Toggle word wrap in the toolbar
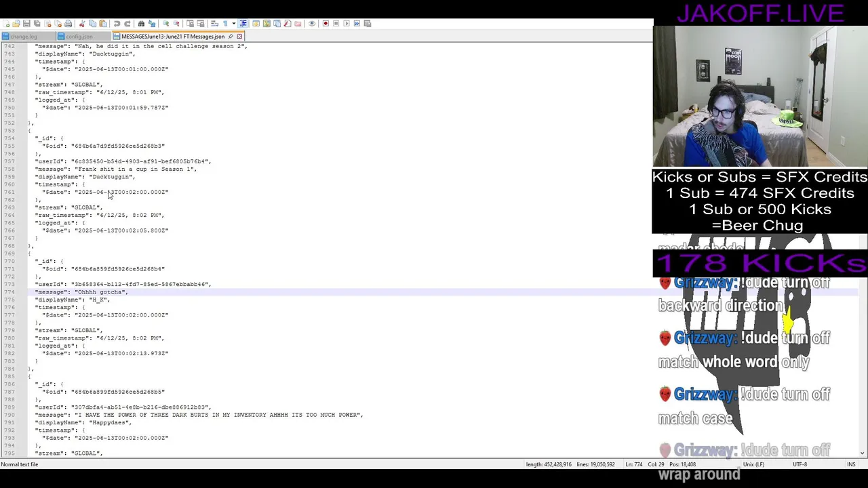The width and height of the screenshot is (868, 488). (214, 23)
